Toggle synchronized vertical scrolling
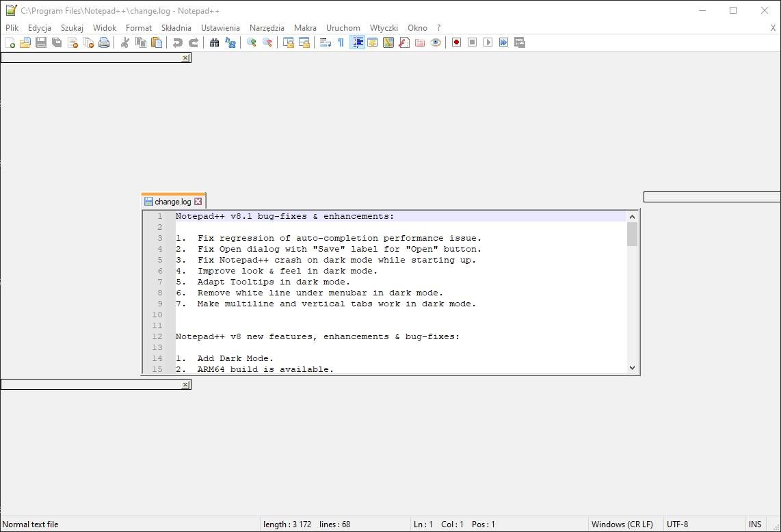The image size is (781, 532). (x=288, y=43)
